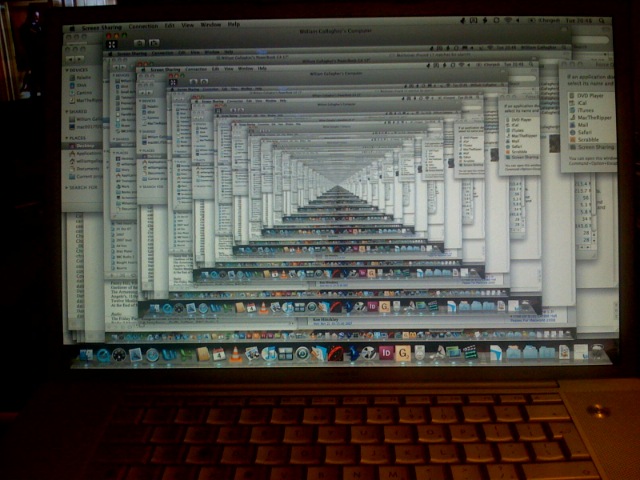Open Wi-Fi status in top menu bar
640x480 pixels.
(x=508, y=20)
